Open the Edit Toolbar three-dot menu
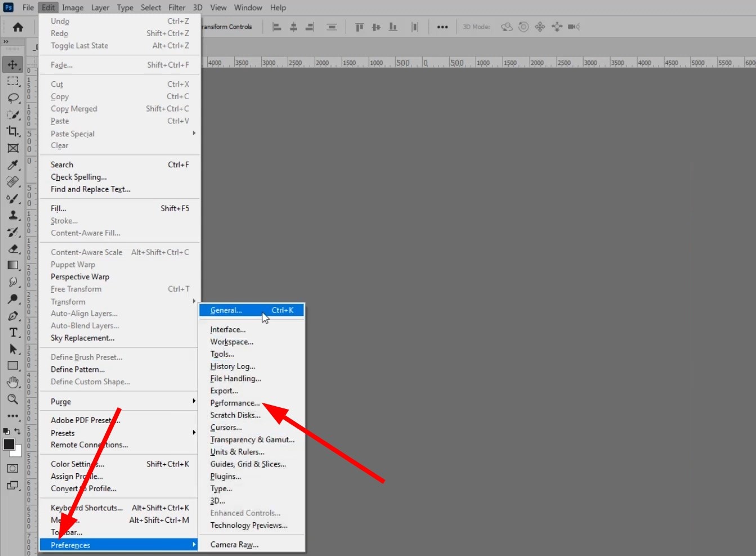The width and height of the screenshot is (756, 556). [12, 416]
